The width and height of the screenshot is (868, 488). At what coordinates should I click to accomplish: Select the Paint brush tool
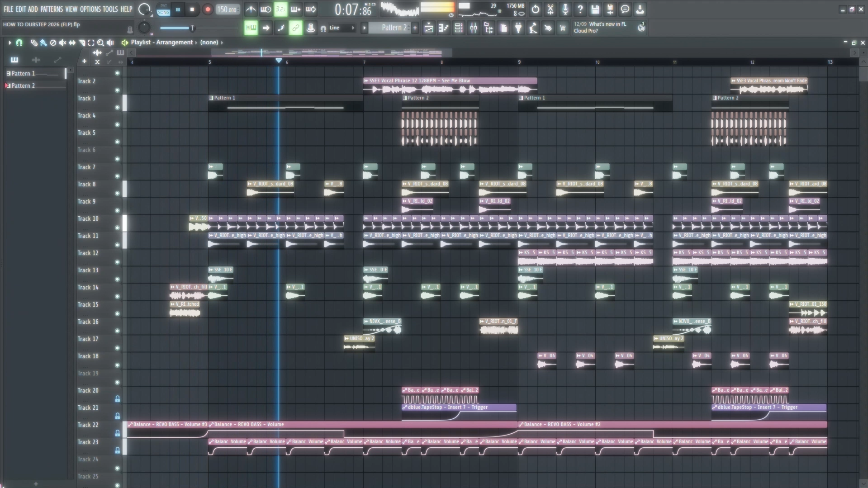[43, 43]
